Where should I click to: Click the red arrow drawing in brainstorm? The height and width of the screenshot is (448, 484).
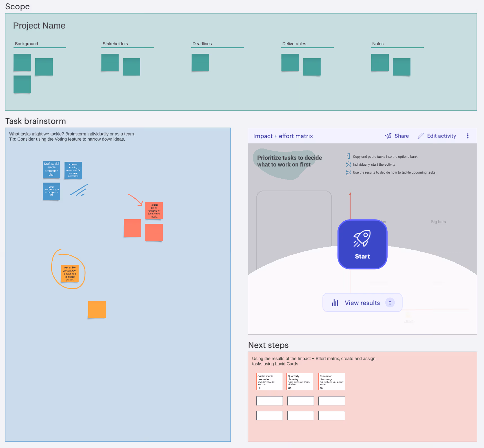point(136,199)
